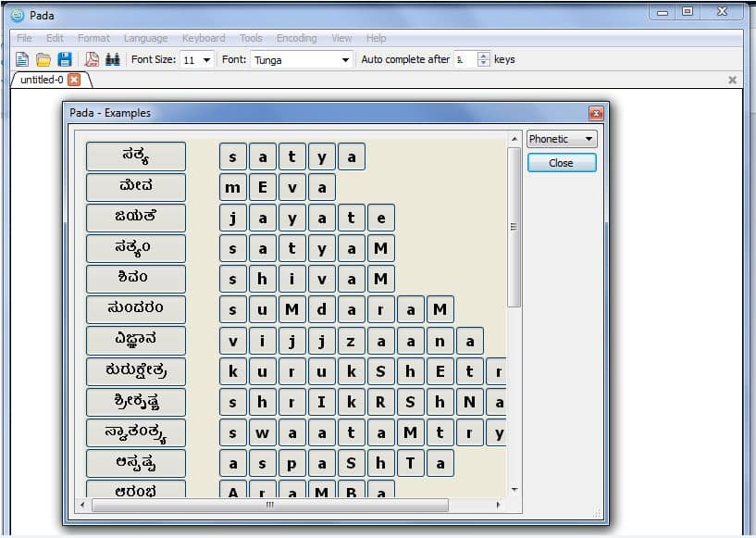Open the Tools menu
This screenshot has height=538, width=756.
pyautogui.click(x=250, y=38)
